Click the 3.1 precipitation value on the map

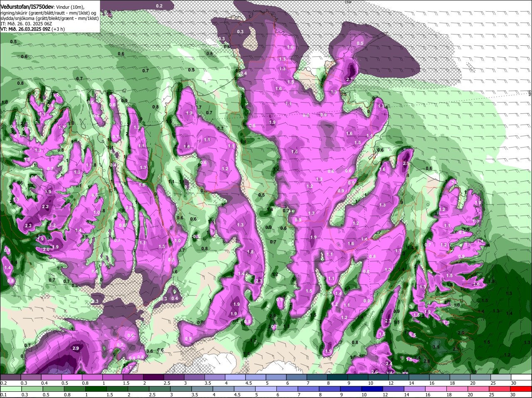[436, 346]
